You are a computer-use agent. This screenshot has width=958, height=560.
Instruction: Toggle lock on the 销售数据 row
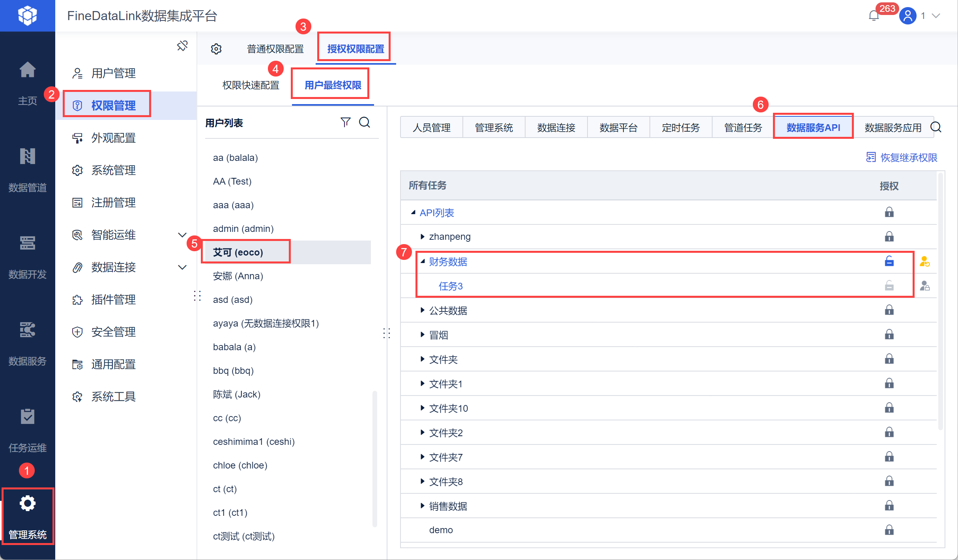(889, 506)
